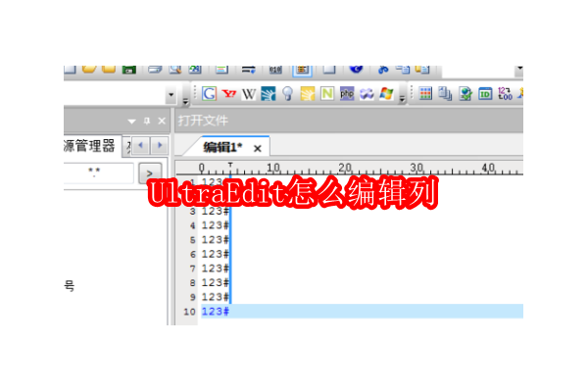
Task: Click the Print icon in top toolbar
Action: click(155, 70)
